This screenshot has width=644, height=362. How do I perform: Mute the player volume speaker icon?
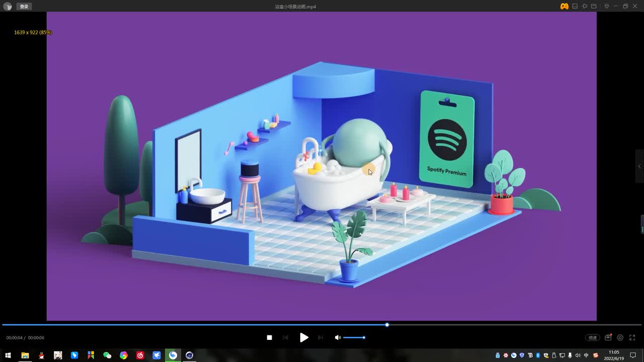coord(338,337)
